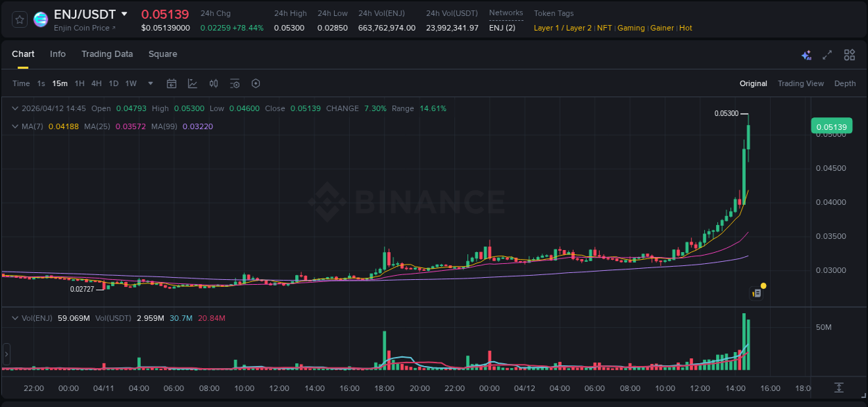This screenshot has height=407, width=868.
Task: Open the chart style selector icon
Action: [191, 83]
